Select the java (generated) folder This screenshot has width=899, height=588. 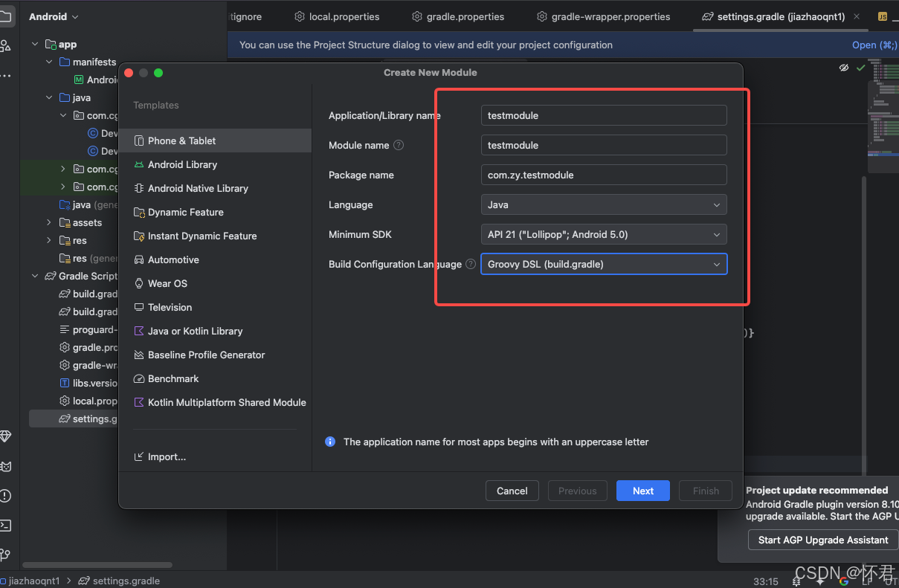(88, 204)
